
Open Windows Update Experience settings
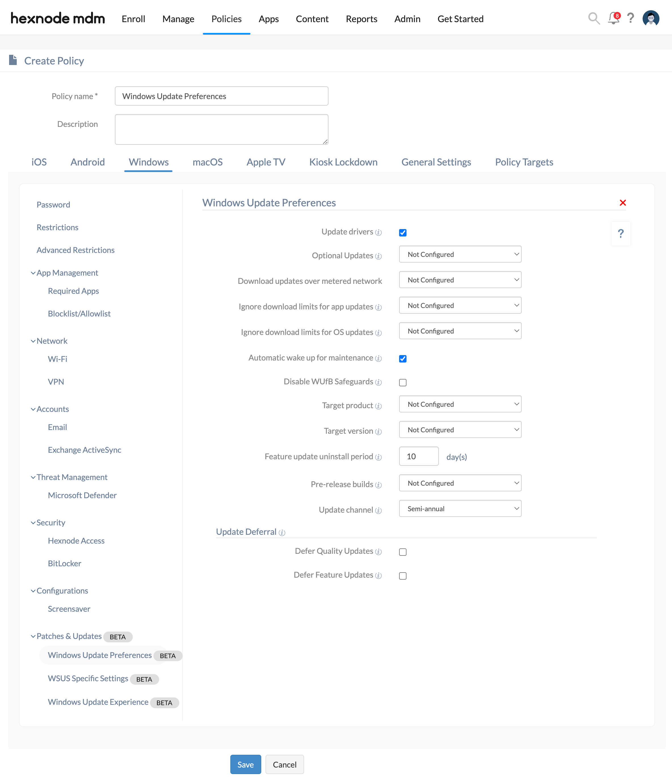98,701
